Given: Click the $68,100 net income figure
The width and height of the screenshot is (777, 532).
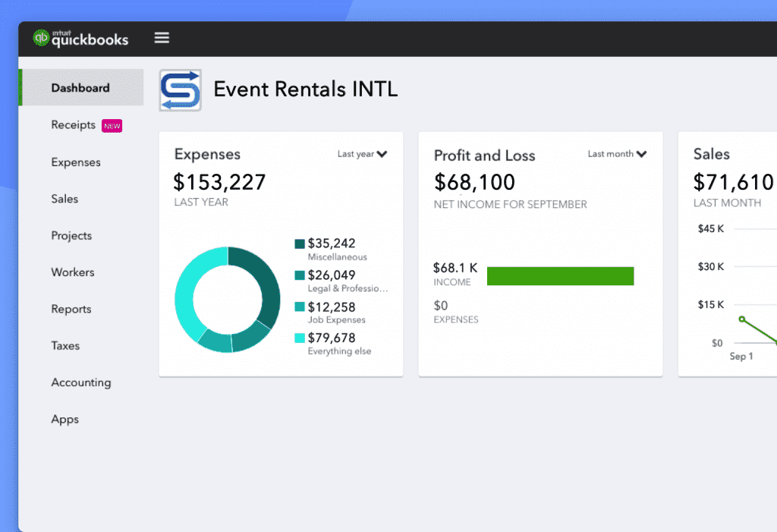Looking at the screenshot, I should (x=475, y=182).
